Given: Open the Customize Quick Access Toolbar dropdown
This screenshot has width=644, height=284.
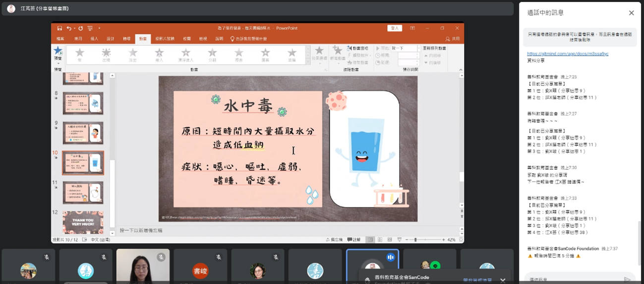Looking at the screenshot, I should [99, 28].
